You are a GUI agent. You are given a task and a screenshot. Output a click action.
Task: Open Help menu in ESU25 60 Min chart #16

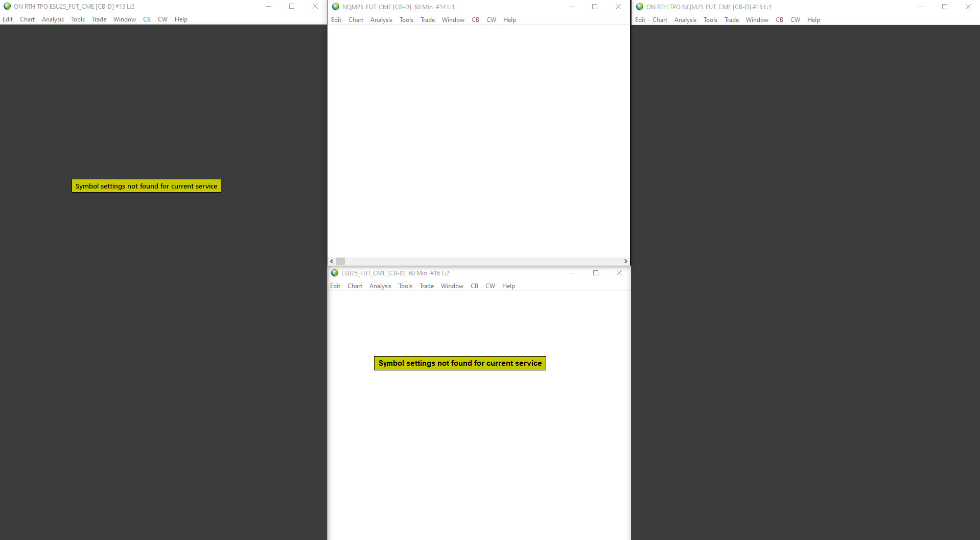point(509,286)
